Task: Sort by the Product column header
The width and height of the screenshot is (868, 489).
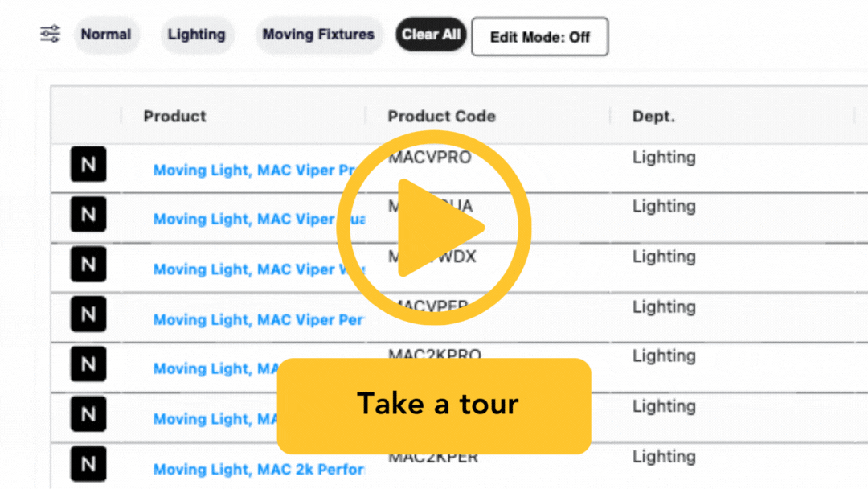Action: [174, 116]
